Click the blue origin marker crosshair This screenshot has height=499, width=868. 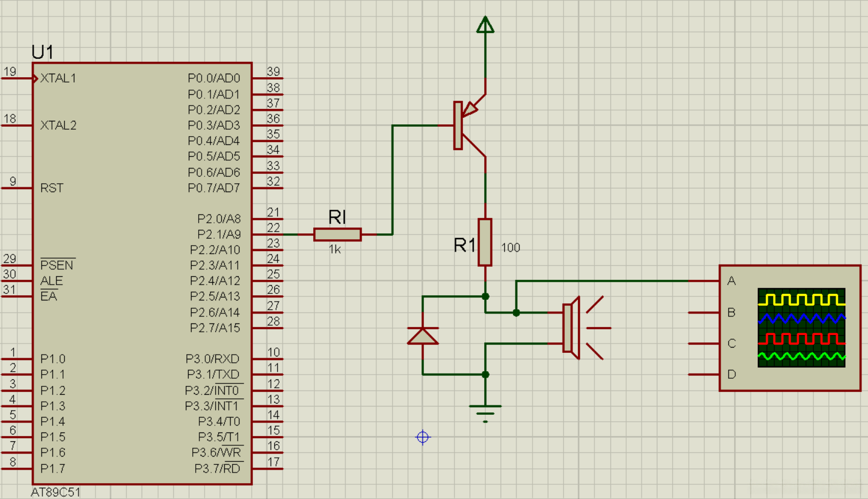tap(423, 437)
